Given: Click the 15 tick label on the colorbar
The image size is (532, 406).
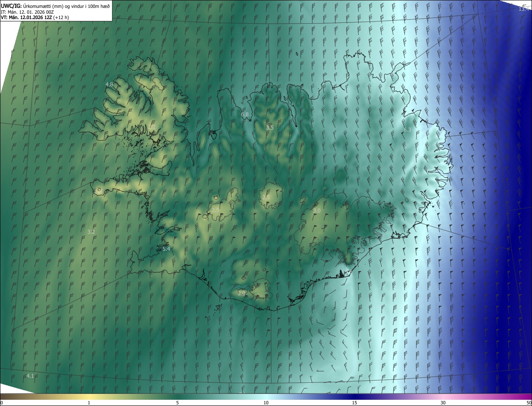Looking at the screenshot, I should pos(355,403).
